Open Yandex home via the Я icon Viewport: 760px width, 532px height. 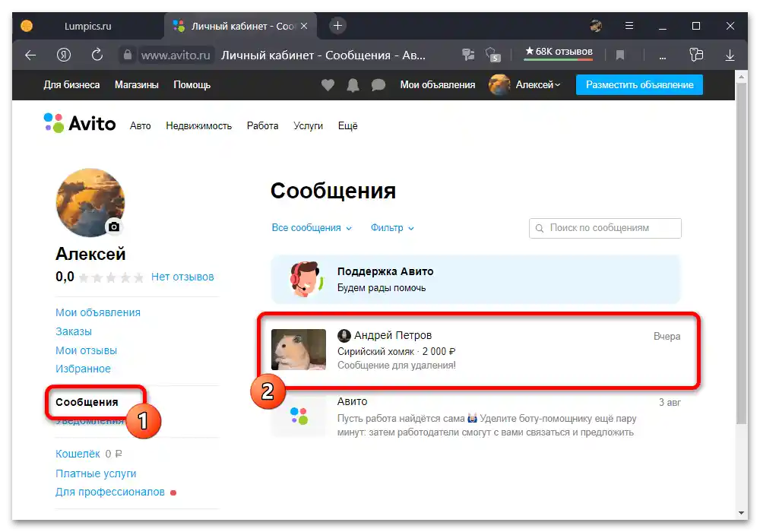tap(64, 55)
